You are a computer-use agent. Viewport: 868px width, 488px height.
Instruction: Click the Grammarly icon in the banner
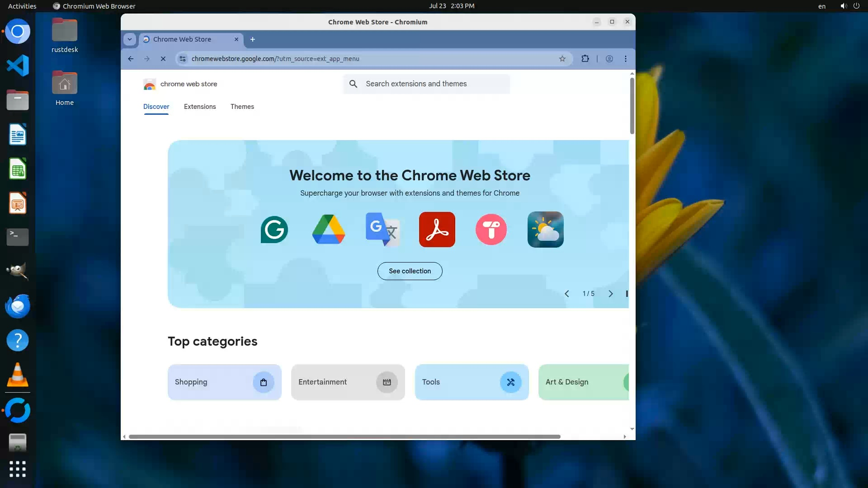pos(274,230)
